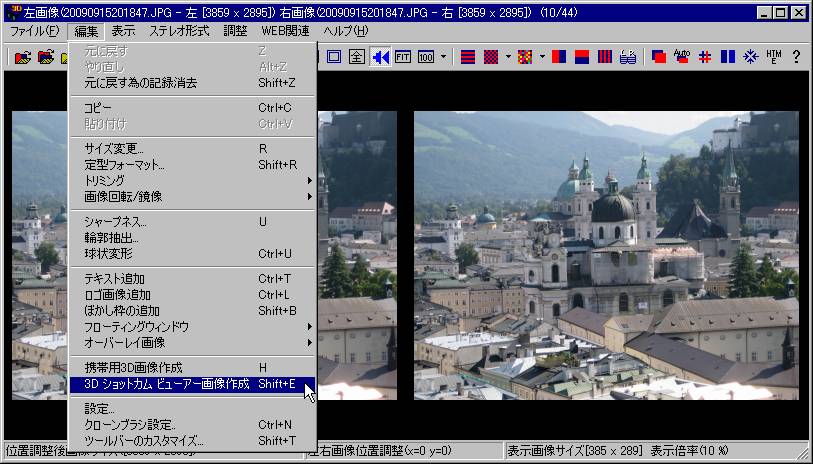Click the open left/right images folder icon
Image resolution: width=813 pixels, height=464 pixels.
[46, 57]
